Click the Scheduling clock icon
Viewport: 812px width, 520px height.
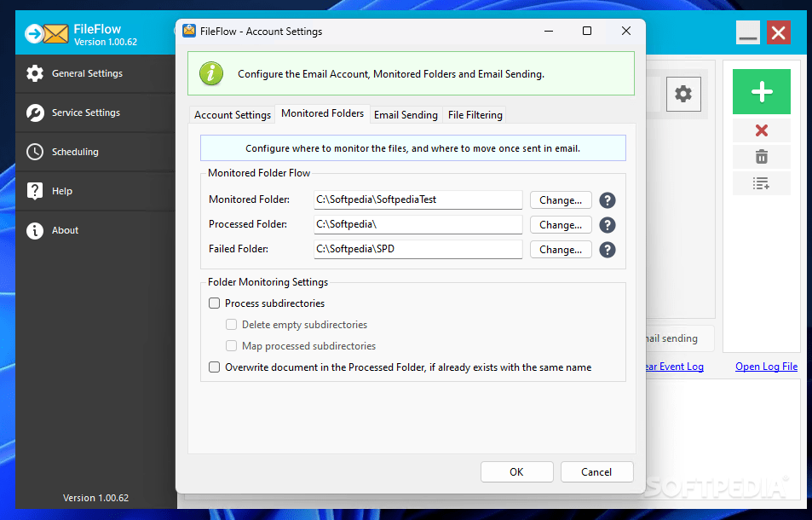tap(35, 152)
